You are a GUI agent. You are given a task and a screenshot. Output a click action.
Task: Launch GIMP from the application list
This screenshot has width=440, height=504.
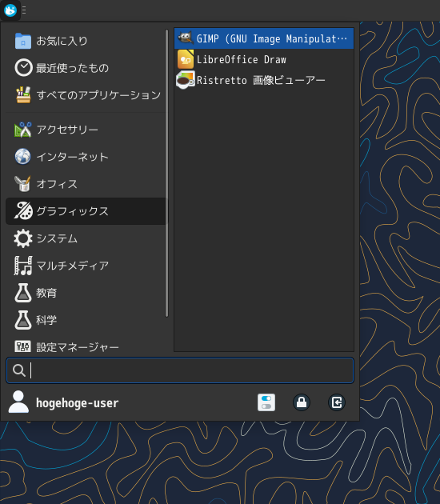click(x=264, y=38)
